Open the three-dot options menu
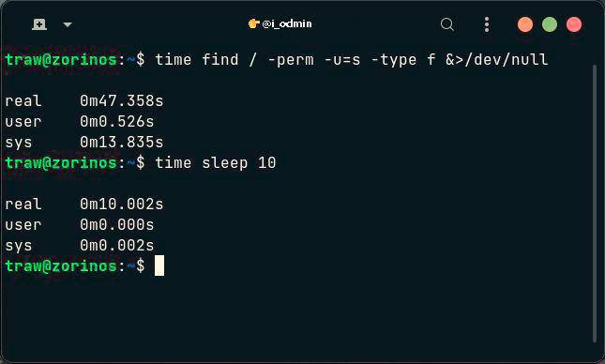Image resolution: width=605 pixels, height=364 pixels. 487,24
